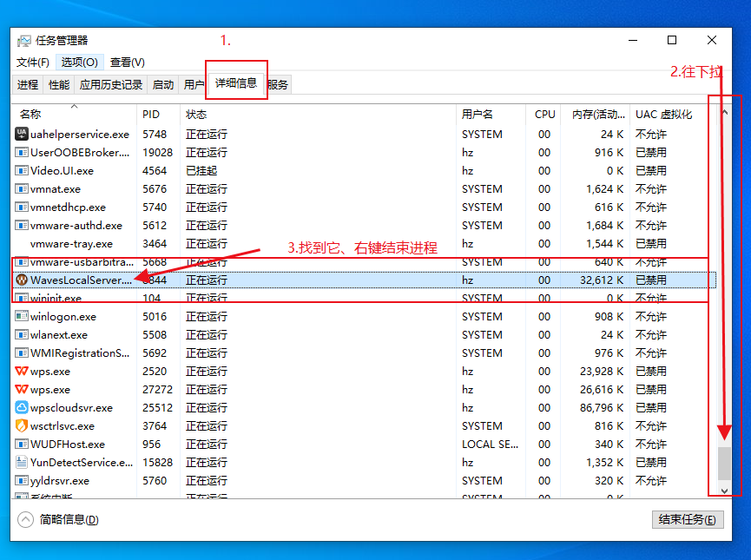Click the YunDetectService document icon
Viewport: 751px width, 560px height.
[x=22, y=462]
